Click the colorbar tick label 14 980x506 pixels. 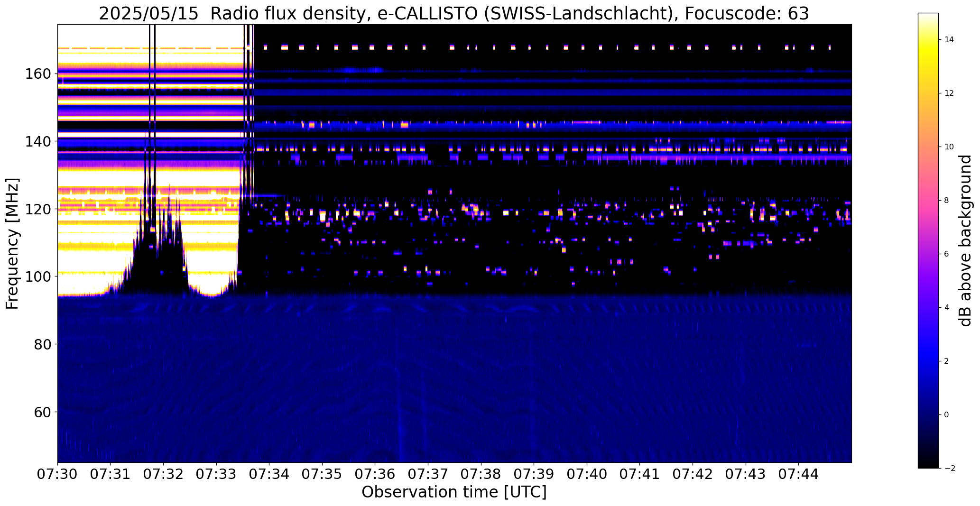[949, 40]
